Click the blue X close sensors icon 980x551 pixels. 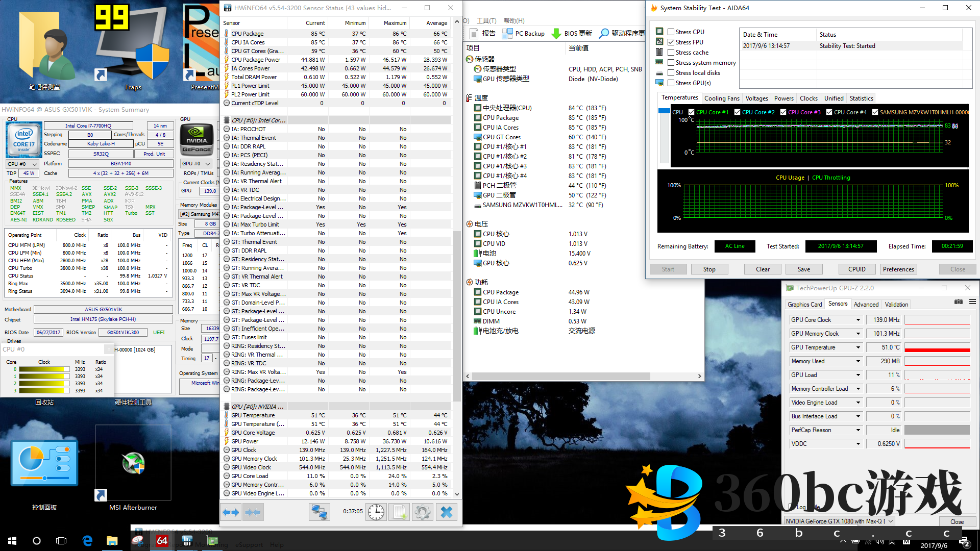click(446, 512)
